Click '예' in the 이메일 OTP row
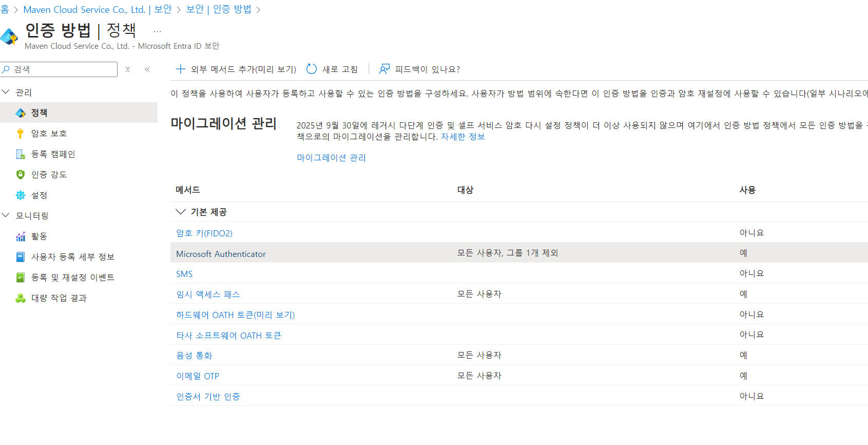Viewport: 868px width, 445px height. pos(743,376)
